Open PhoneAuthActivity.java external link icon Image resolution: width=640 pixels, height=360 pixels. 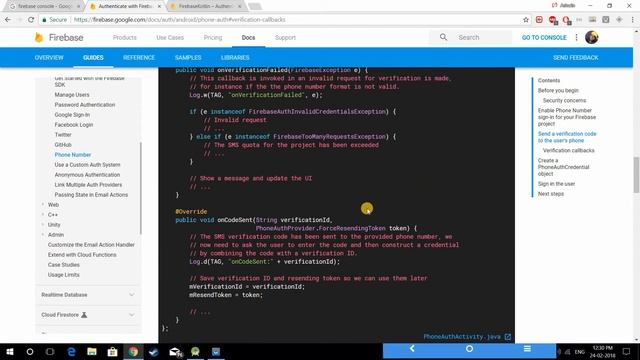tap(507, 337)
